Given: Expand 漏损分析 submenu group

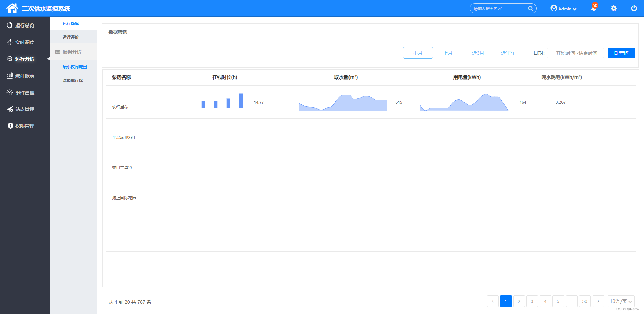Looking at the screenshot, I should point(74,52).
